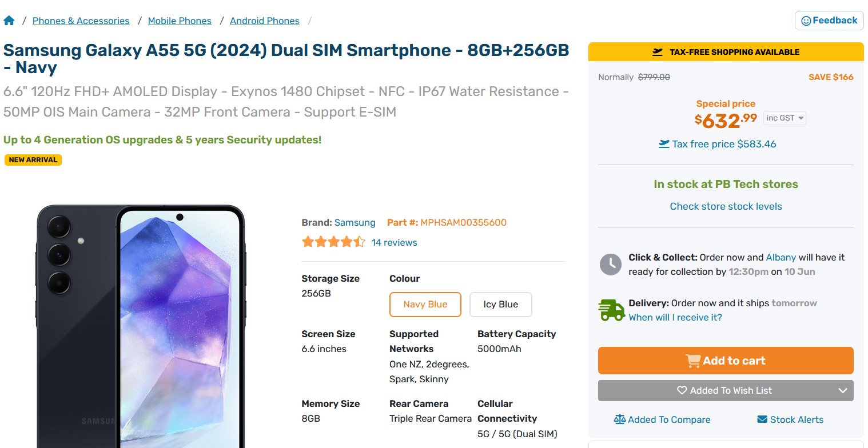Toggle the Added To Wish List heart
Viewport: 868px width, 448px height.
pyautogui.click(x=682, y=391)
